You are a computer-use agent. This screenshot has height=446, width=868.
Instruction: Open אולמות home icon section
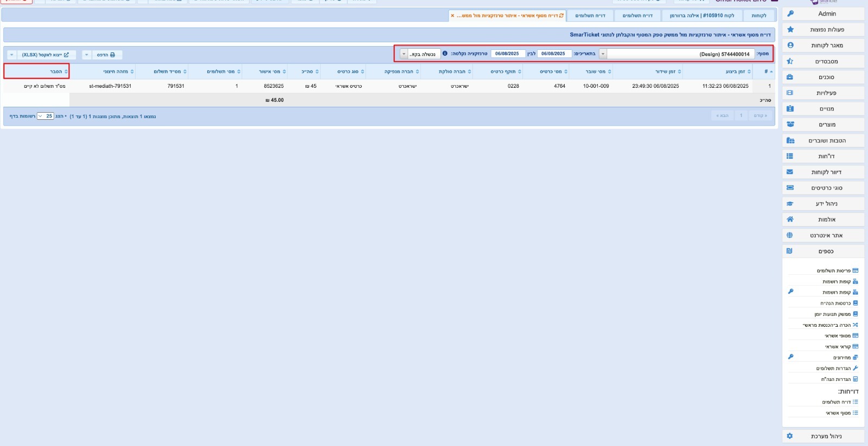point(823,219)
